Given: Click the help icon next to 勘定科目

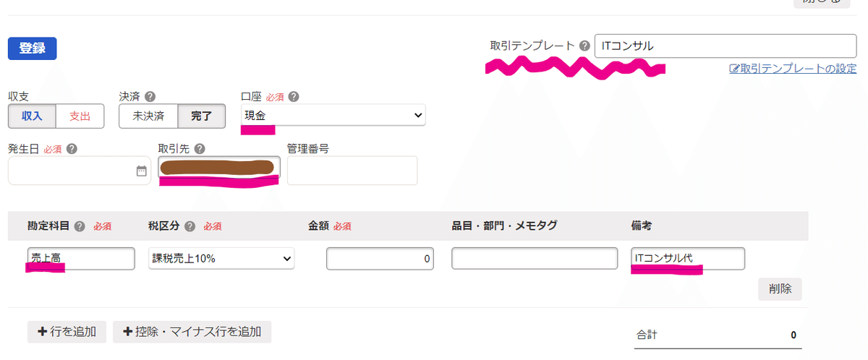Looking at the screenshot, I should (80, 226).
